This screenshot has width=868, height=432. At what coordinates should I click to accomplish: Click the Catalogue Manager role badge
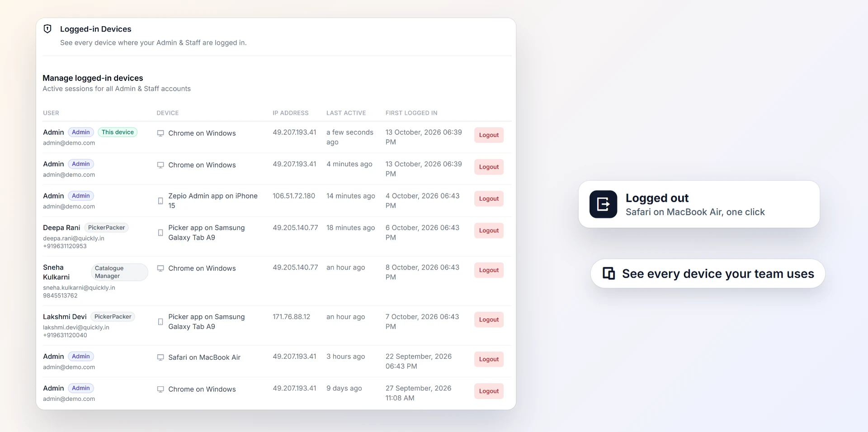click(x=119, y=272)
